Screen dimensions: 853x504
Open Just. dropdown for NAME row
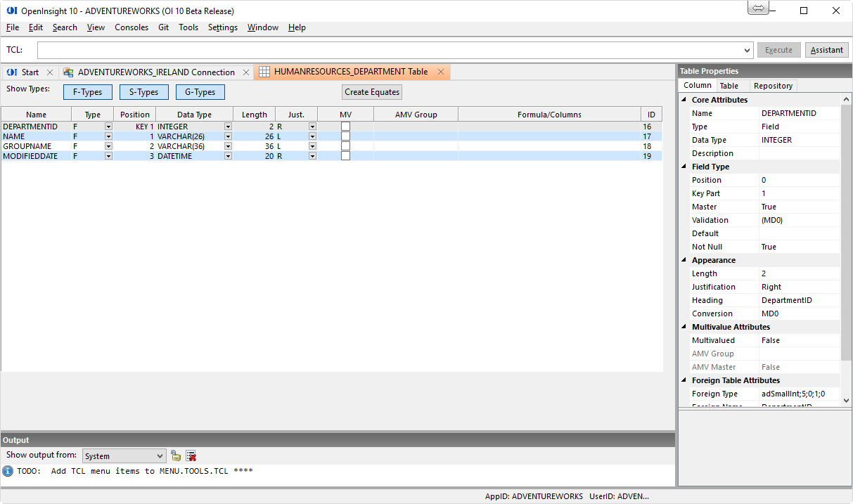pos(312,136)
